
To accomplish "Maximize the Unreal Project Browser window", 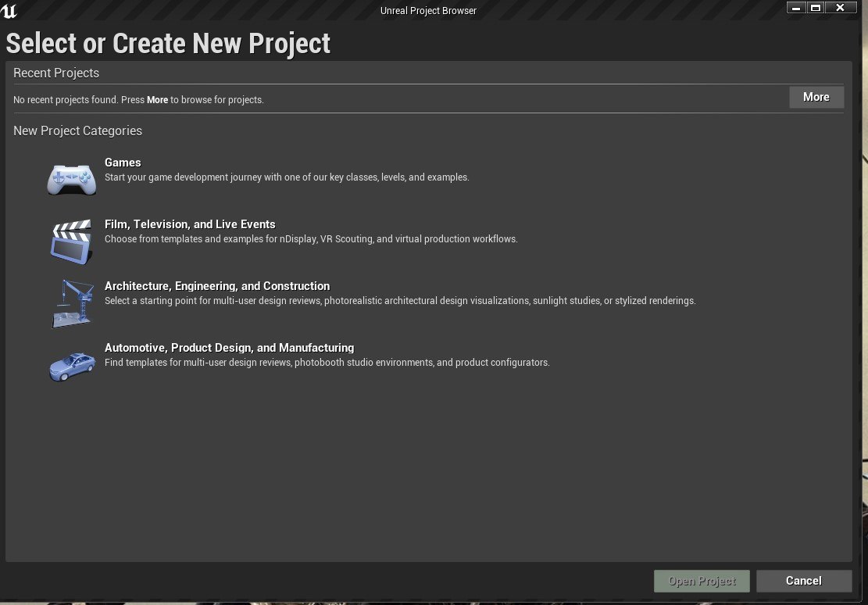I will click(816, 8).
